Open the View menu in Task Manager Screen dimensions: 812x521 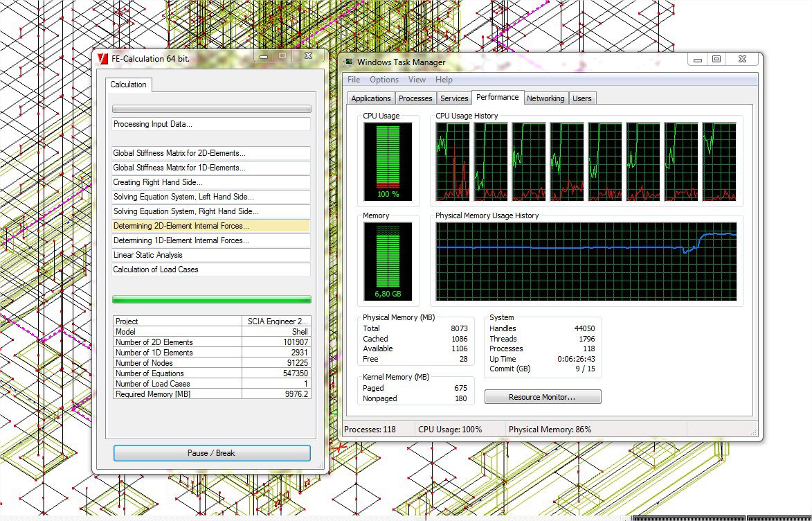pos(417,80)
